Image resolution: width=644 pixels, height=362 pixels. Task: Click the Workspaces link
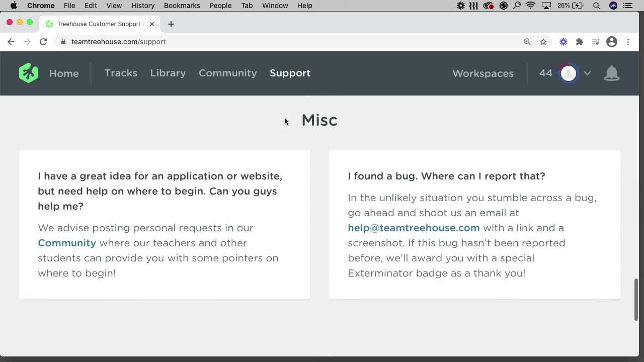click(482, 73)
